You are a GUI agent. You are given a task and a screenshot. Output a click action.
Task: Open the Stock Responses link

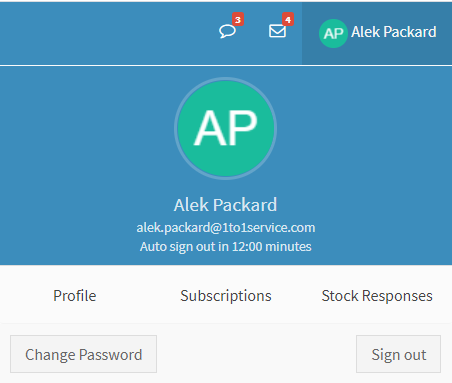377,296
